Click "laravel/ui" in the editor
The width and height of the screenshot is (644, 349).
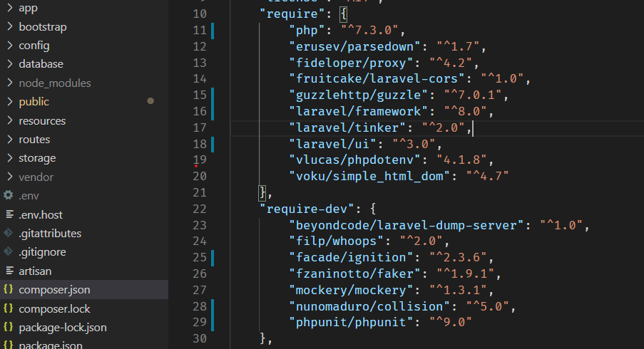[333, 145]
